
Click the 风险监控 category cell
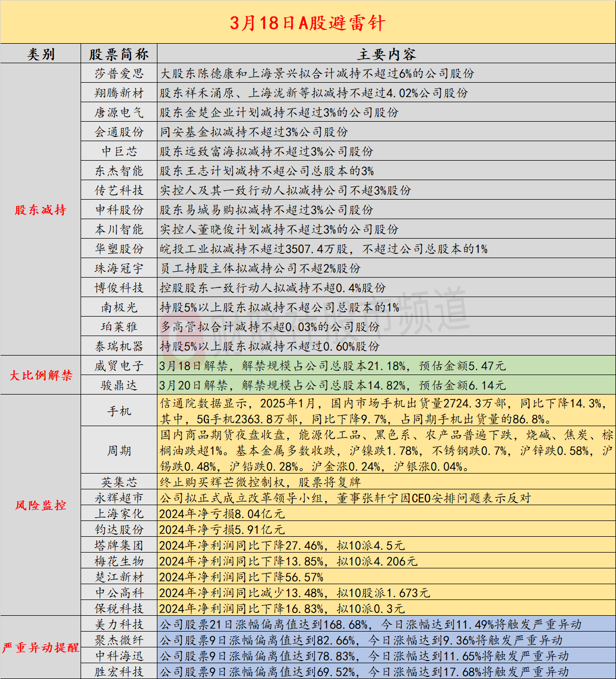pyautogui.click(x=41, y=505)
